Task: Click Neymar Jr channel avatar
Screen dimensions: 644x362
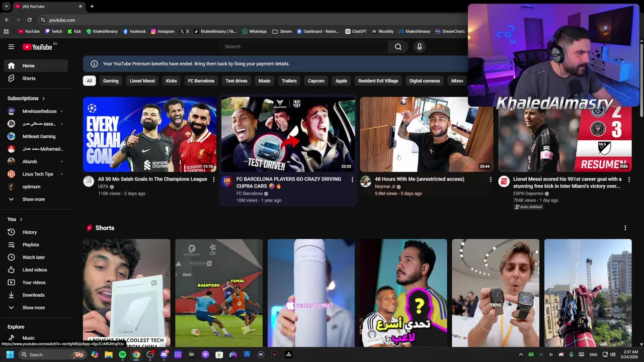Action: click(365, 182)
